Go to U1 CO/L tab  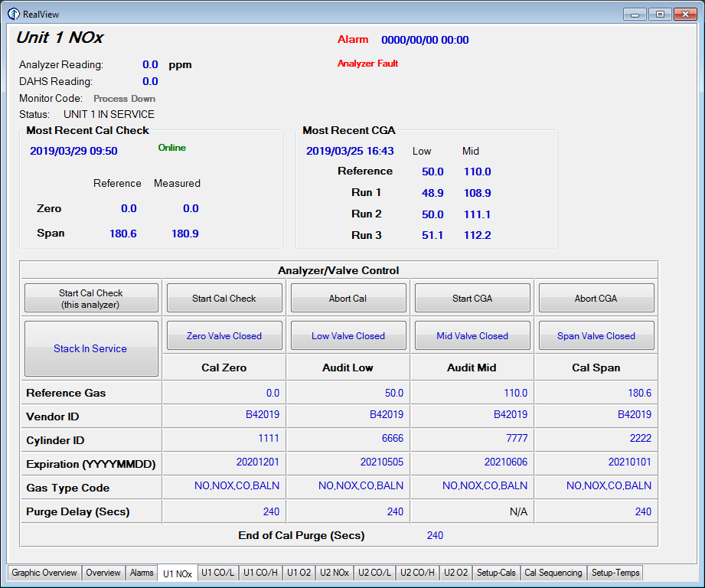pos(218,573)
